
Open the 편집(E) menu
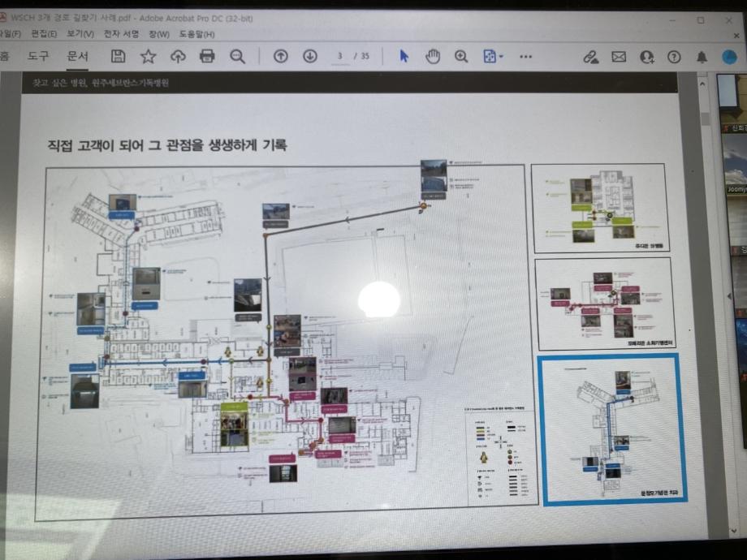(44, 34)
